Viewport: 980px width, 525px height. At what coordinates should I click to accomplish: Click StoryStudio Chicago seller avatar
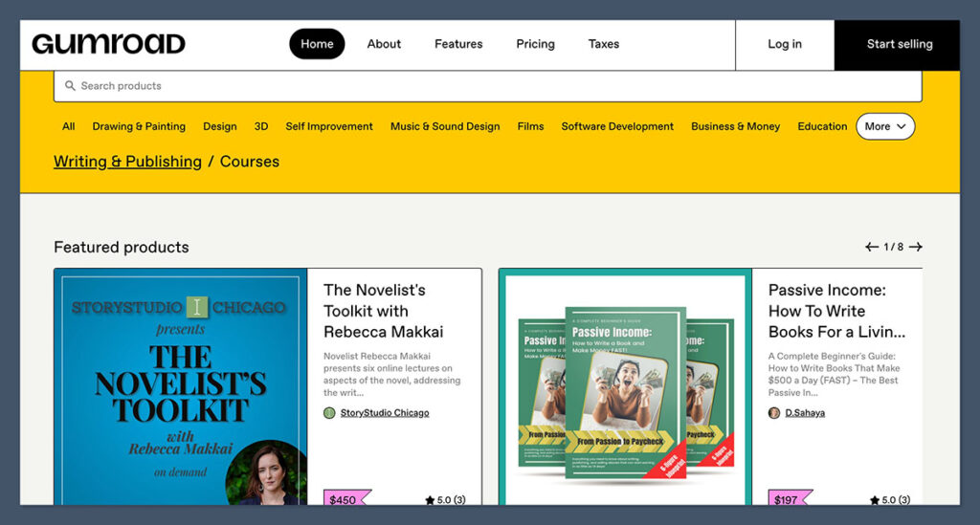329,413
